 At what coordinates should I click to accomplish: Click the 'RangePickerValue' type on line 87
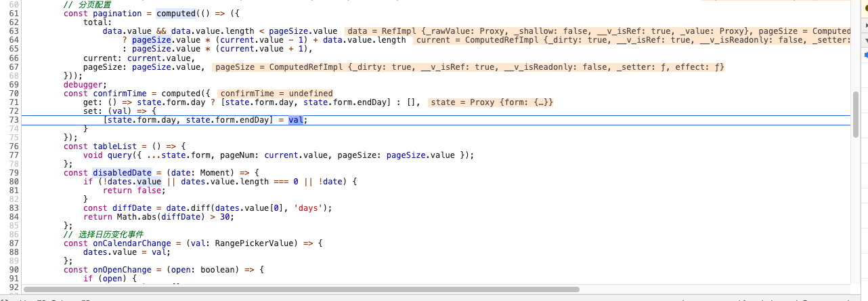click(254, 243)
